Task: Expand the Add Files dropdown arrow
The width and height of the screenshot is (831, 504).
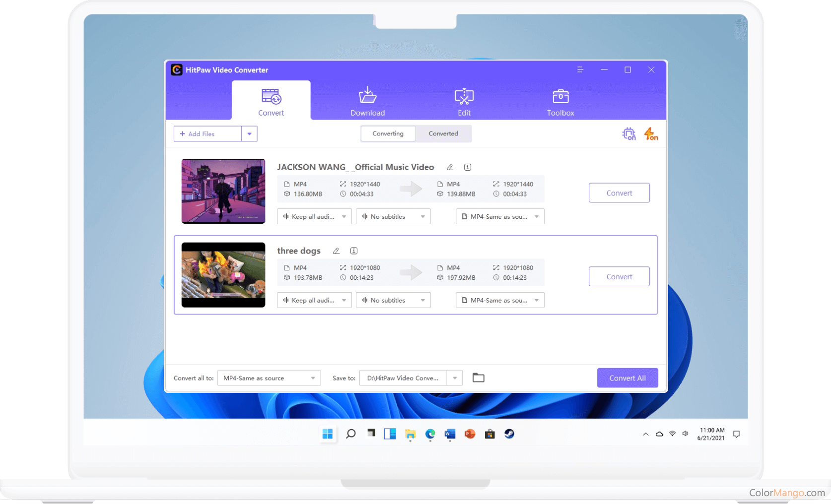Action: click(x=249, y=134)
